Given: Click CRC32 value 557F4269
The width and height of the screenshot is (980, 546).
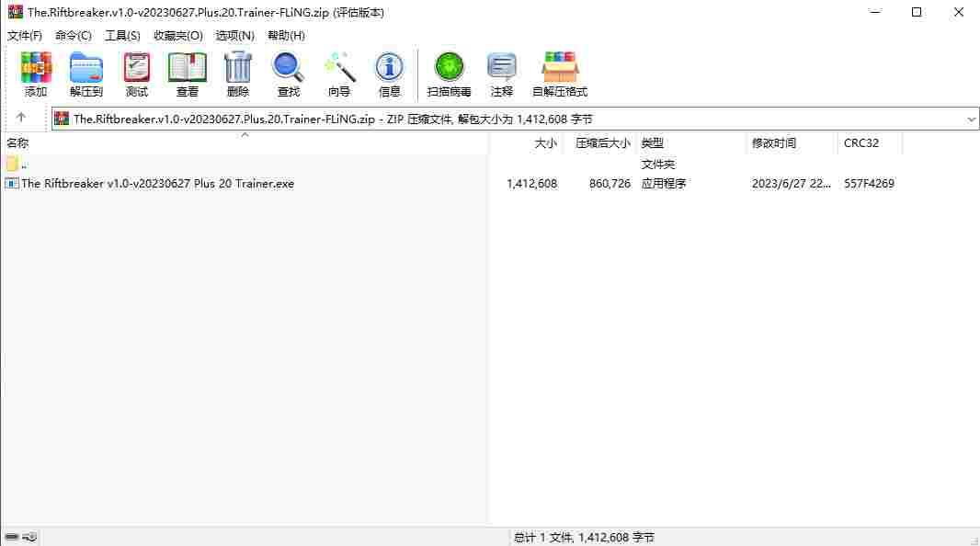Looking at the screenshot, I should (869, 184).
